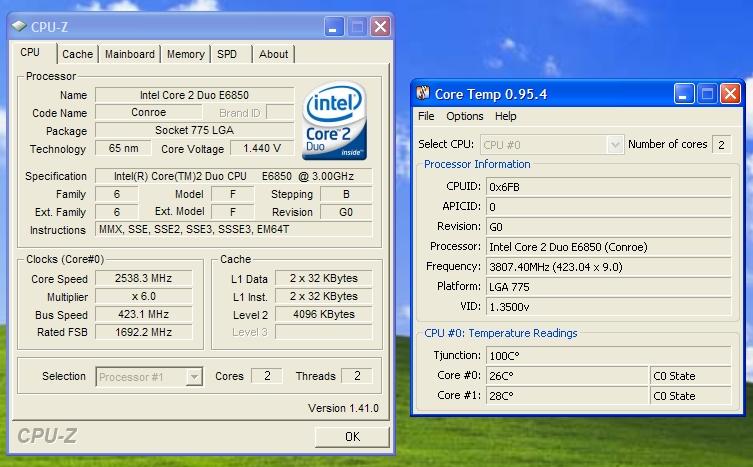Screen dimensions: 753x467
Task: Click the Core Voltage value 1.440 V
Action: (262, 148)
